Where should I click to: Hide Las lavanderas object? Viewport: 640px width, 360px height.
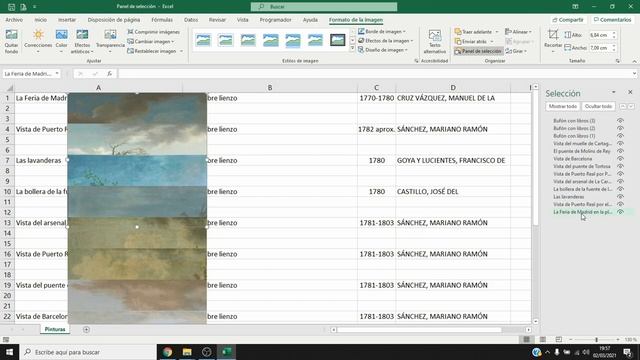620,197
